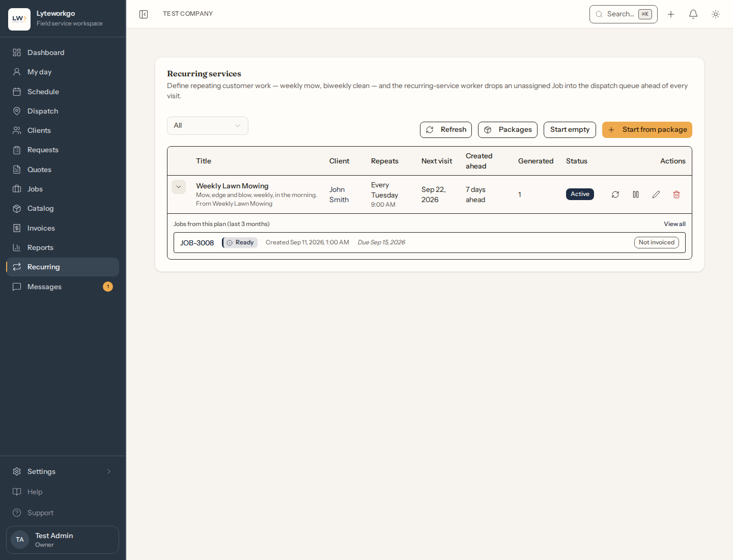Expand the Settings submenu arrow
733x560 pixels.
(x=109, y=471)
